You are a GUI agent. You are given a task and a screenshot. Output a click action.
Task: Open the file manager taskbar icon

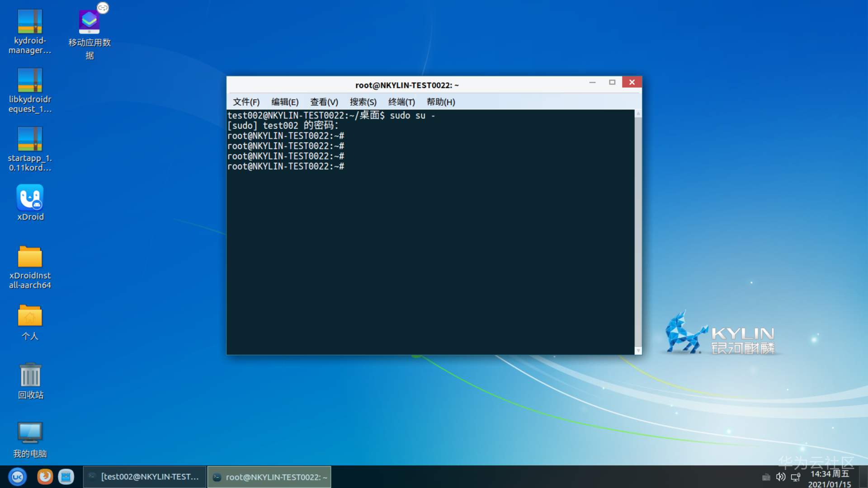pyautogui.click(x=66, y=477)
